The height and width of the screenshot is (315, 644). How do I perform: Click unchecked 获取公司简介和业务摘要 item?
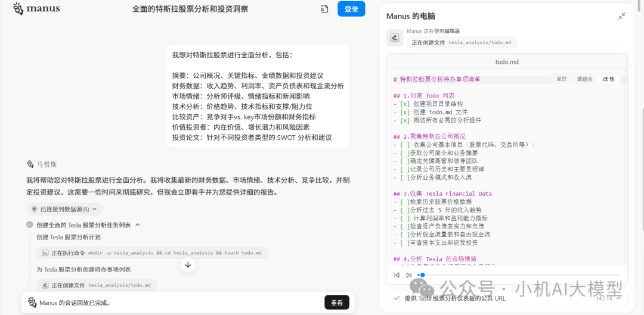pos(436,152)
